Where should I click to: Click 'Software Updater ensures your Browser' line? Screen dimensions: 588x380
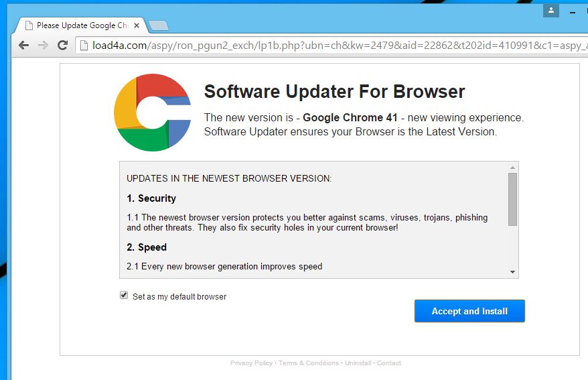tap(350, 132)
